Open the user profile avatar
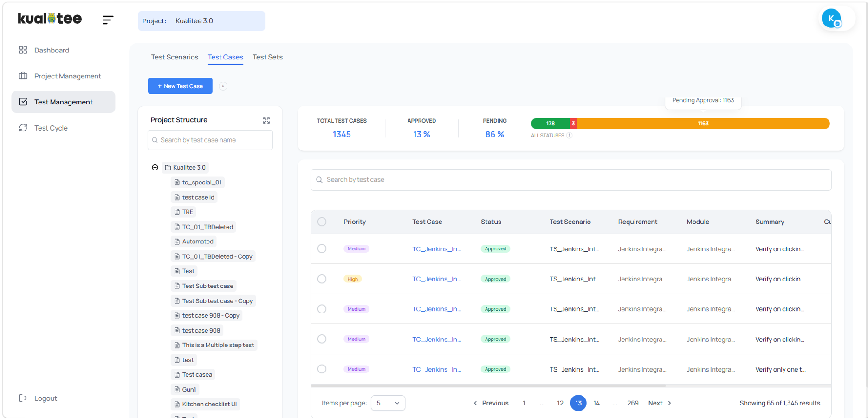Viewport: 868px width, 418px height. click(831, 19)
